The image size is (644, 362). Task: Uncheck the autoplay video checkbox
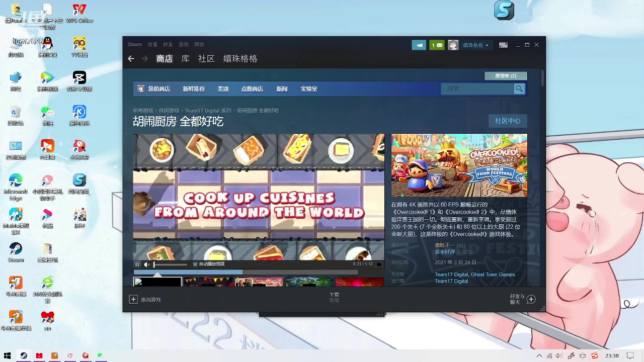(195, 264)
